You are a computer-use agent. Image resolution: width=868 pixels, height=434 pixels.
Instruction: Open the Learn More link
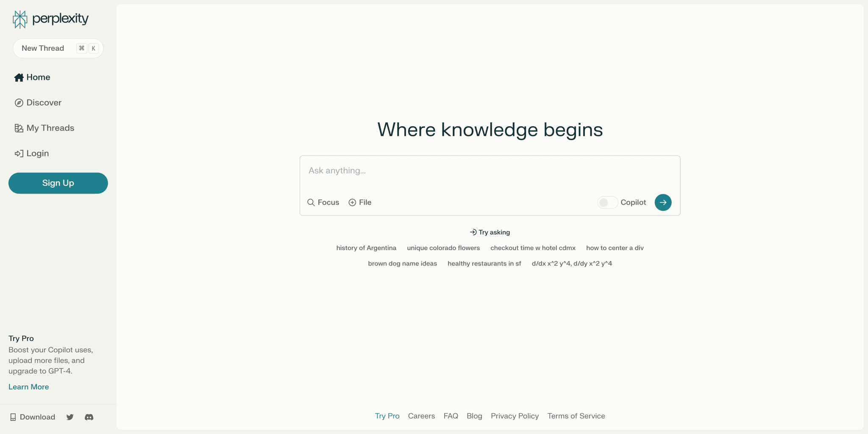tap(29, 387)
